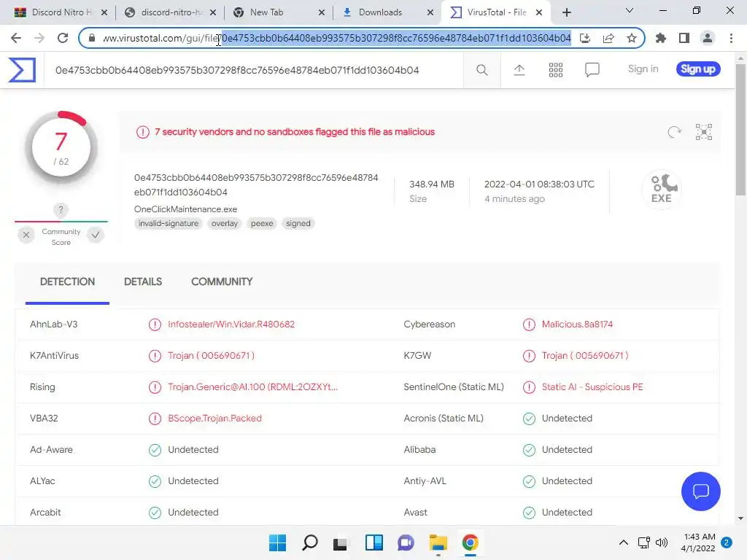Screen dimensions: 747x560
Task: Open the apps grid icon
Action: (555, 70)
